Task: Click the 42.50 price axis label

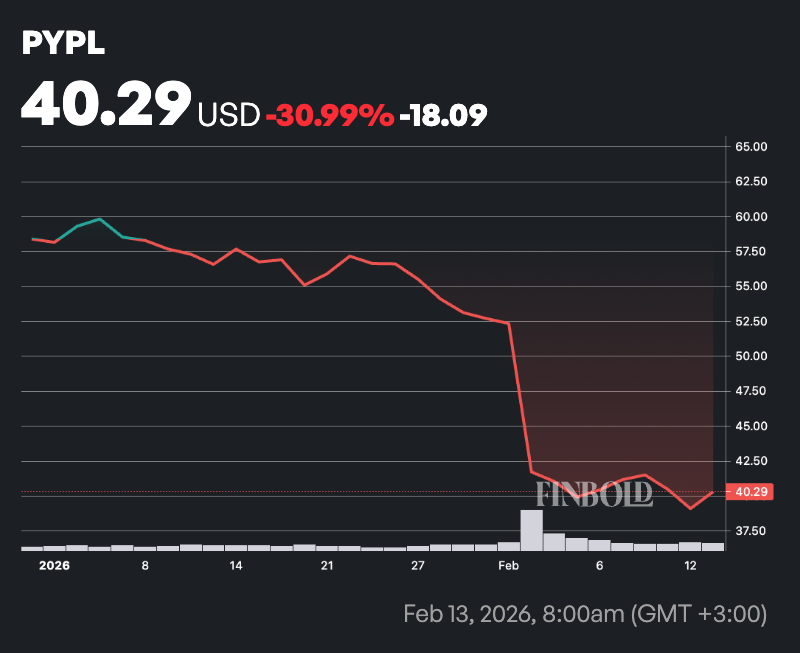Action: coord(751,461)
